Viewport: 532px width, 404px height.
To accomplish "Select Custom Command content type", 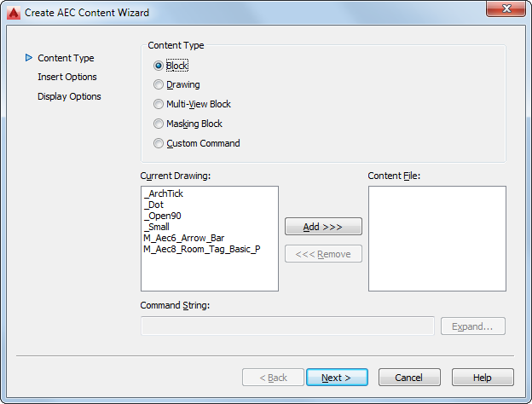I will (x=159, y=144).
